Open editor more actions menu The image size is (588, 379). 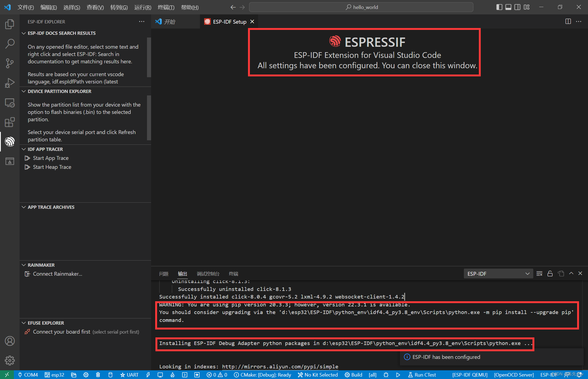(x=579, y=21)
